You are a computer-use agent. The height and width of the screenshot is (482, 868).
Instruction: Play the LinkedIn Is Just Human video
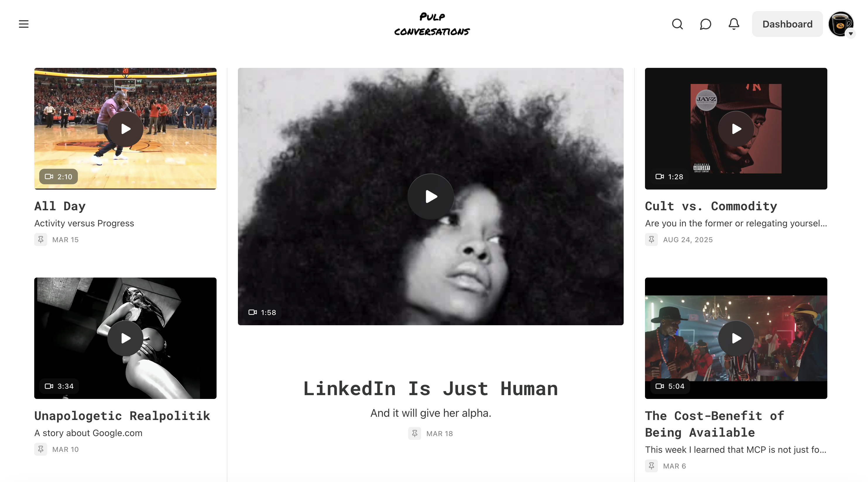[430, 196]
